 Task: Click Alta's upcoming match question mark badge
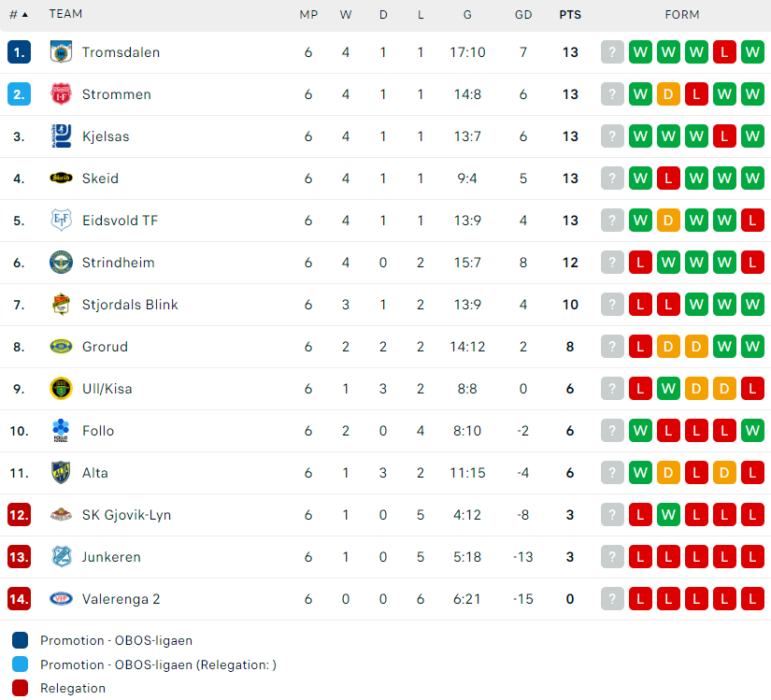tap(612, 473)
